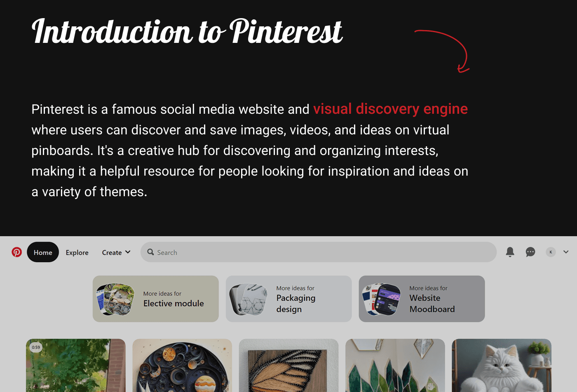This screenshot has width=577, height=392.
Task: Click the Pinterest logo icon
Action: pos(17,252)
